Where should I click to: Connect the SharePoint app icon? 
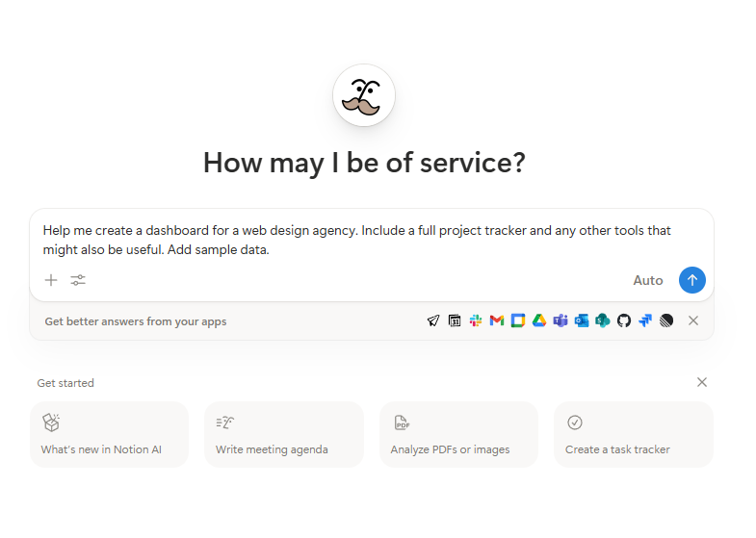[x=603, y=320]
